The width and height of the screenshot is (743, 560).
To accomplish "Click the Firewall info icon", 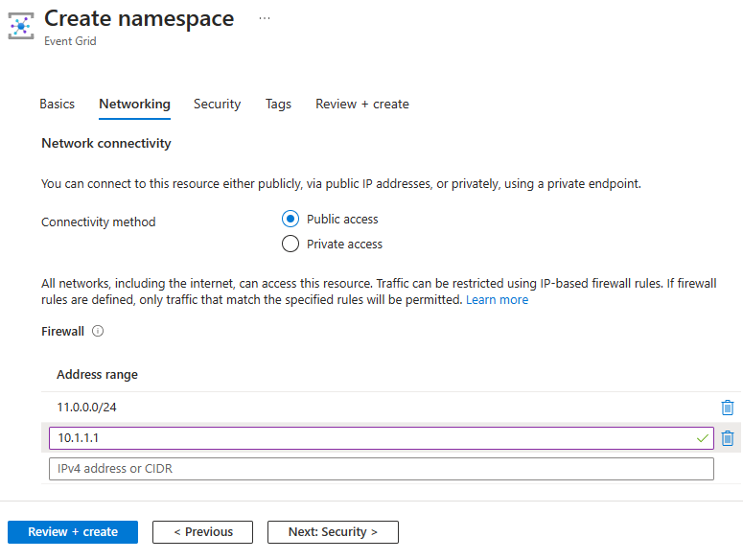I will pyautogui.click(x=98, y=332).
